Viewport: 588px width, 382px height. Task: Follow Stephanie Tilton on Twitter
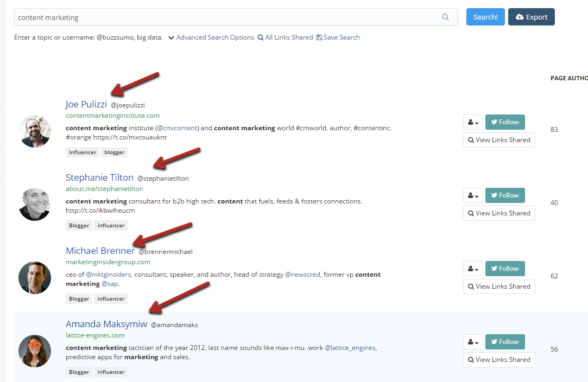(x=505, y=195)
